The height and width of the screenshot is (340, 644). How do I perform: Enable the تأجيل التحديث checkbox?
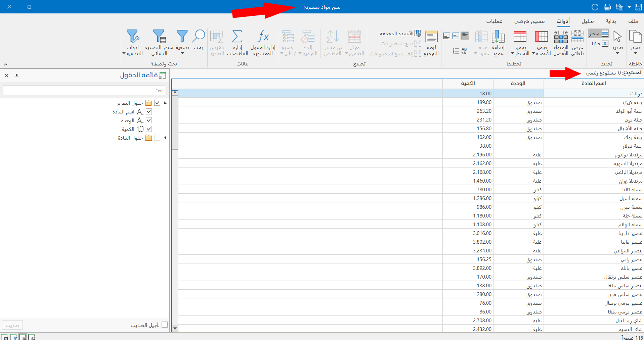point(164,325)
